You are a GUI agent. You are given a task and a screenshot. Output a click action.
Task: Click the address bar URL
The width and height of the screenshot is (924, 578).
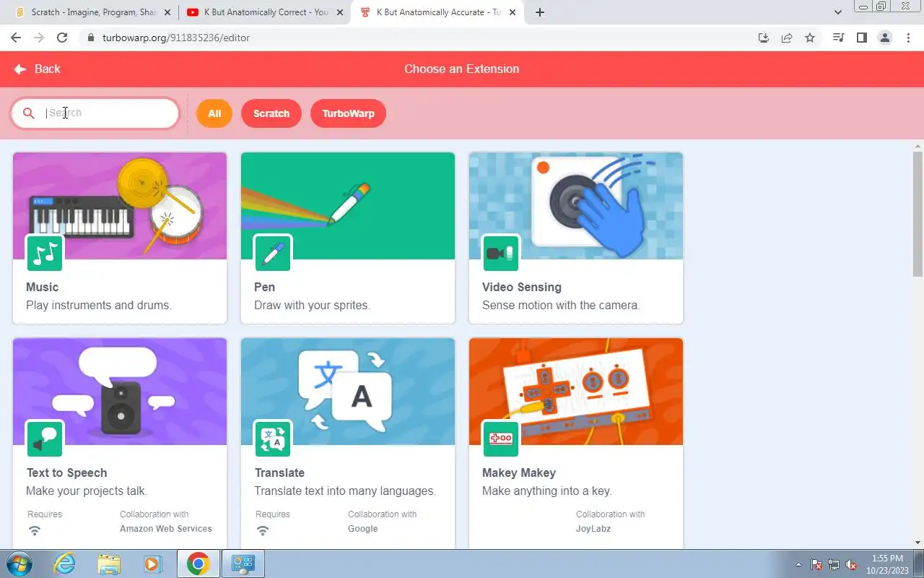[176, 38]
